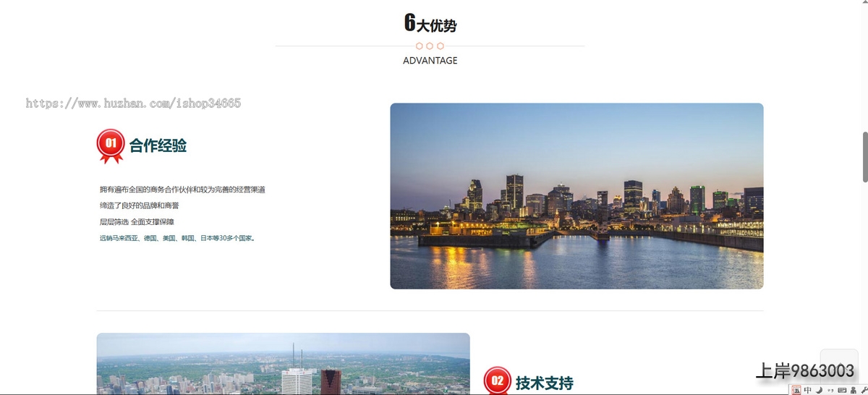Click the 技术支持 heading
This screenshot has height=395, width=868.
click(544, 383)
